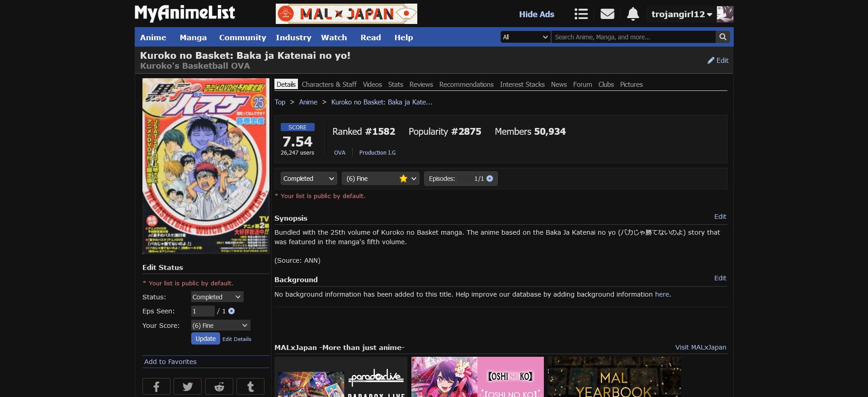Switch to Videos tab
The width and height of the screenshot is (868, 397).
(373, 85)
